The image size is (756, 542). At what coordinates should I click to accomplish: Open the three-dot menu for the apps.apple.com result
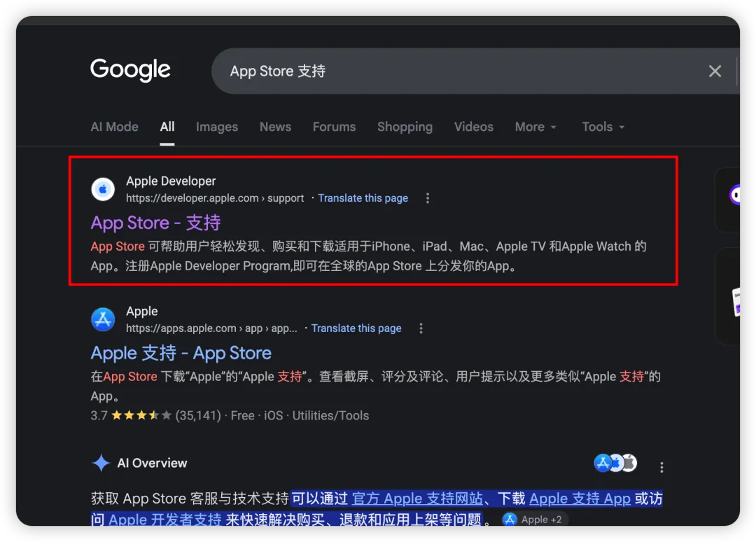(x=421, y=328)
